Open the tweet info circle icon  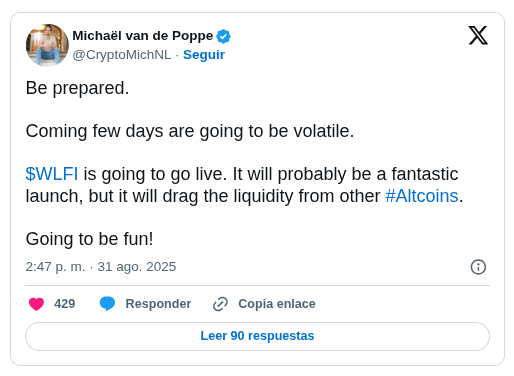478,267
